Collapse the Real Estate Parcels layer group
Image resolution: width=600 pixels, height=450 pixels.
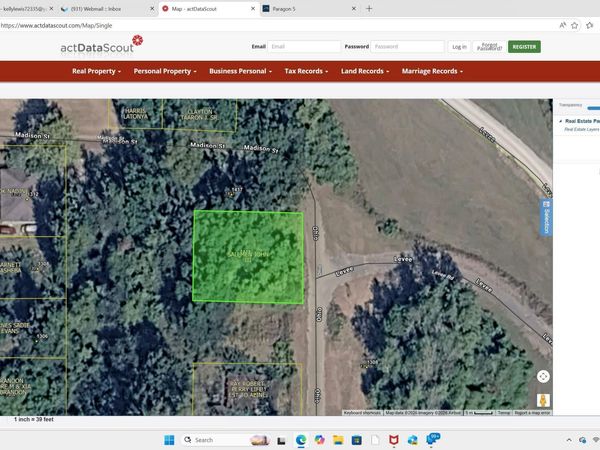[x=560, y=121]
